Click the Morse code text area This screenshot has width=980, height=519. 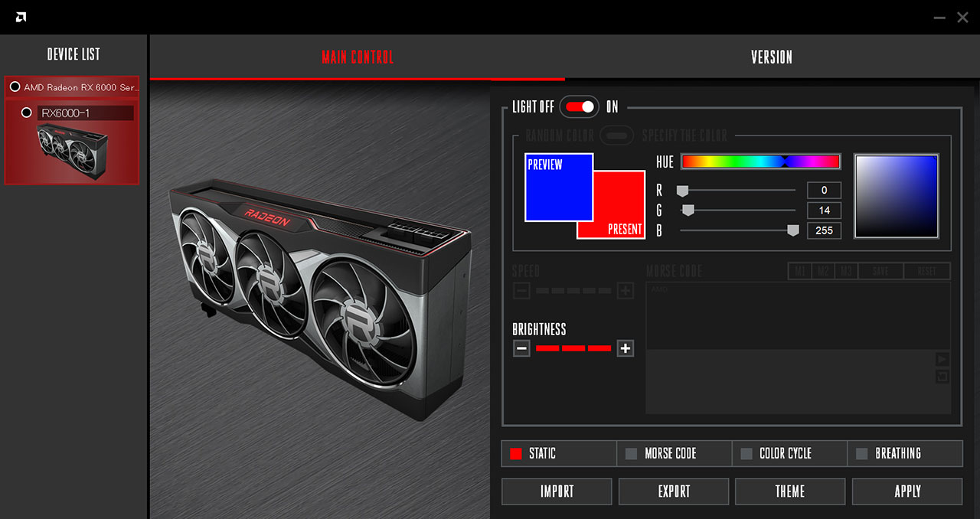[x=798, y=316]
